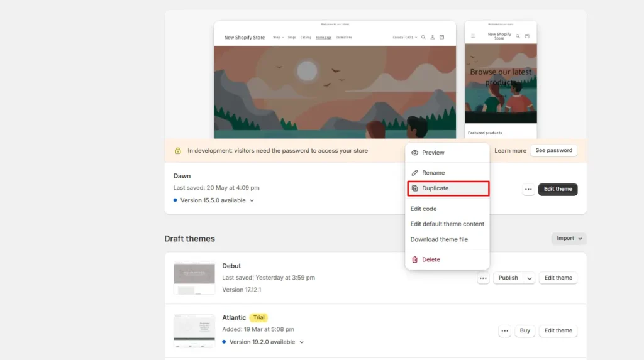
Task: Expand the Import dropdown
Action: point(569,239)
